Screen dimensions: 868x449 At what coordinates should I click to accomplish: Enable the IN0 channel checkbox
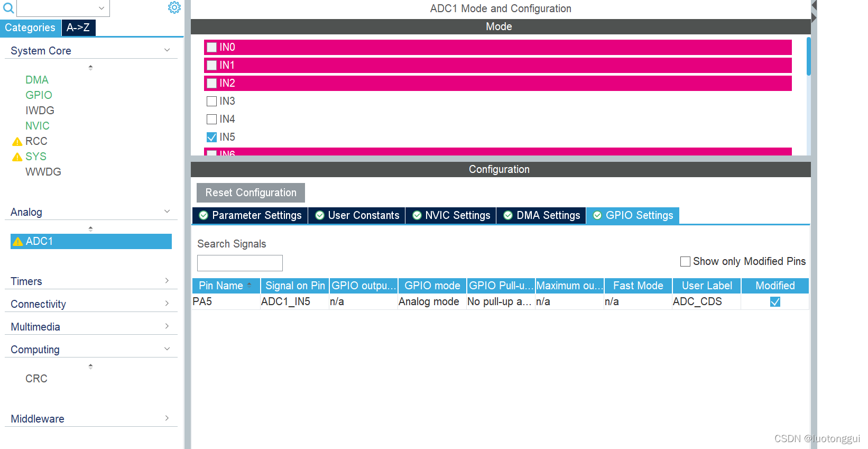point(211,48)
